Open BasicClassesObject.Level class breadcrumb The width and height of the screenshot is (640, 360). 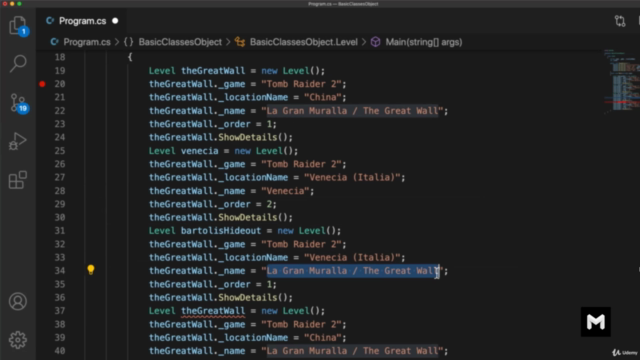tap(303, 42)
